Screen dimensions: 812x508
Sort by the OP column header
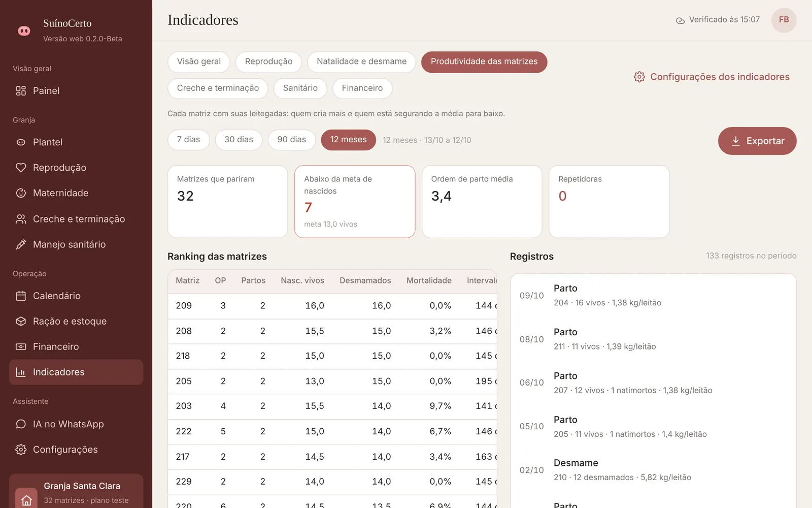[220, 280]
